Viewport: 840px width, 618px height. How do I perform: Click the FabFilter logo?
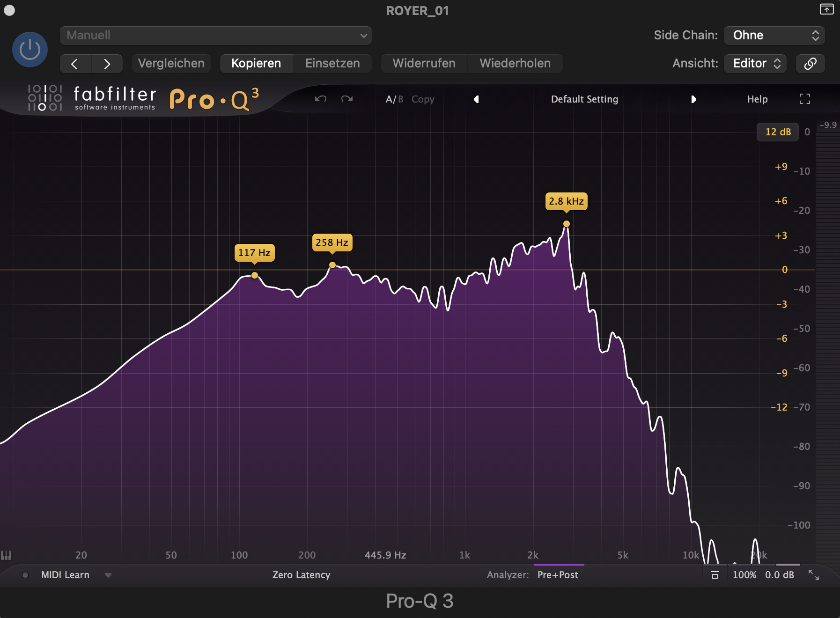pos(92,98)
